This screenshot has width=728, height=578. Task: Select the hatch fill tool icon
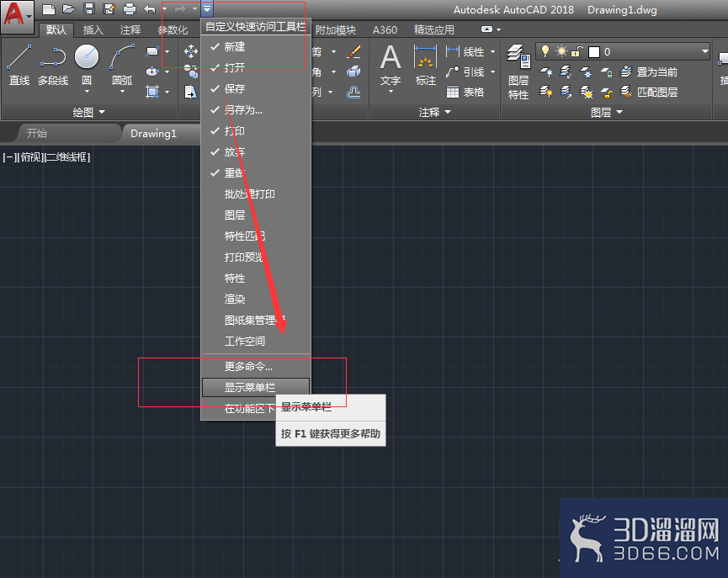pos(152,92)
